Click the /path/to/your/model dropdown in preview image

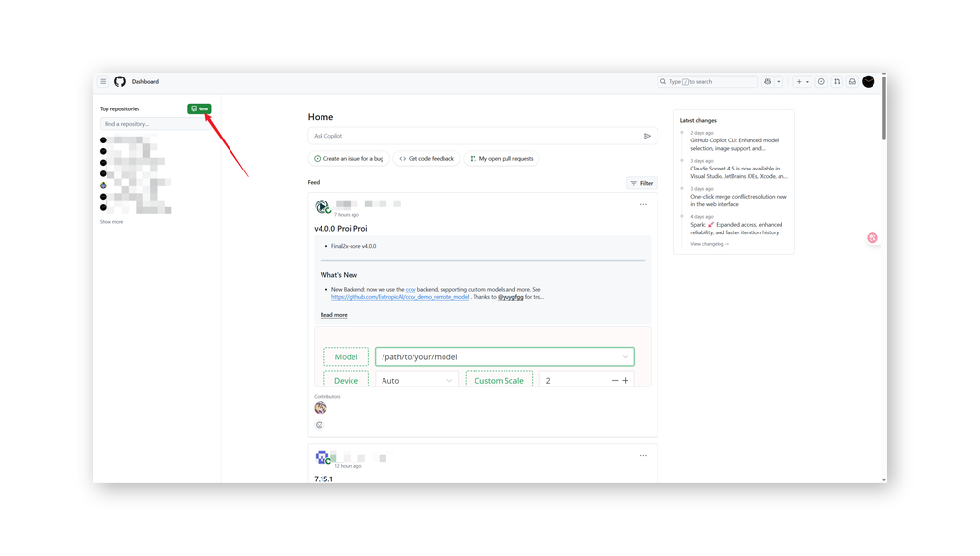tap(505, 357)
